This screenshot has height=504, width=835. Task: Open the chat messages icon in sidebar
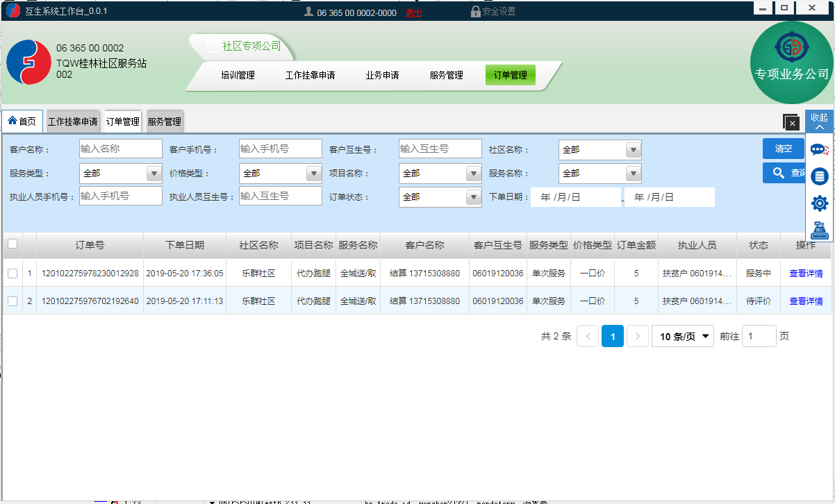(820, 150)
